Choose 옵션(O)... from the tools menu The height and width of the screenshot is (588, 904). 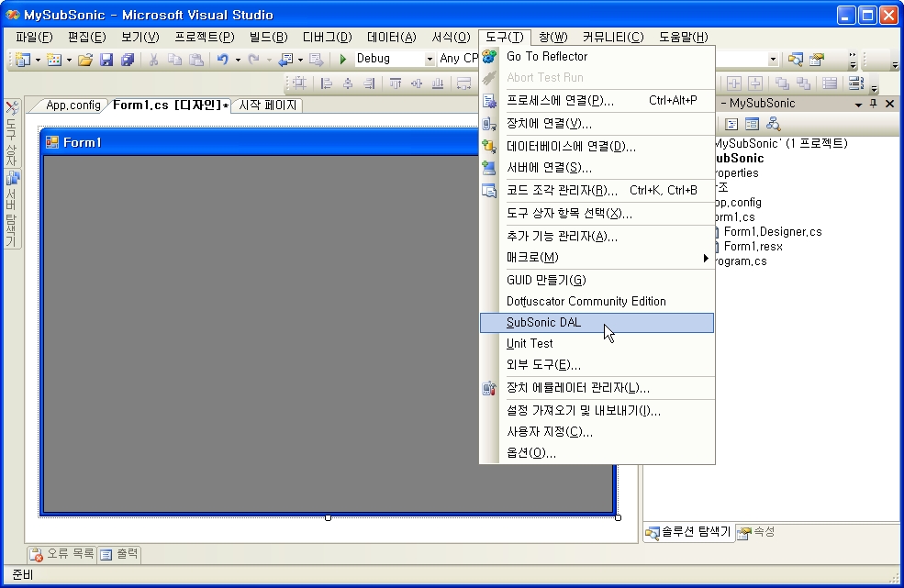click(x=597, y=453)
